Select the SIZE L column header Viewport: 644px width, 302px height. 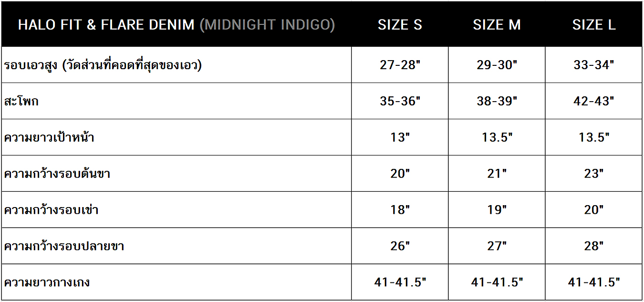tap(594, 25)
